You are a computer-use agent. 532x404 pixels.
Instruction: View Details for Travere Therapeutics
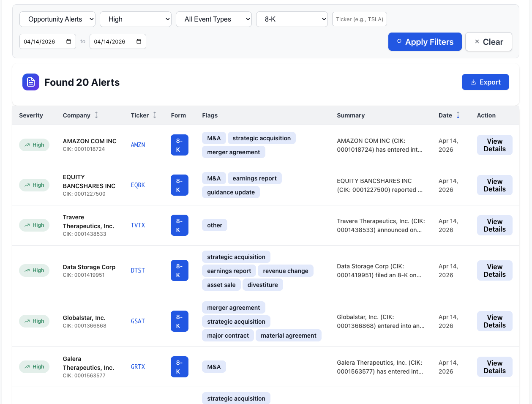(x=495, y=225)
